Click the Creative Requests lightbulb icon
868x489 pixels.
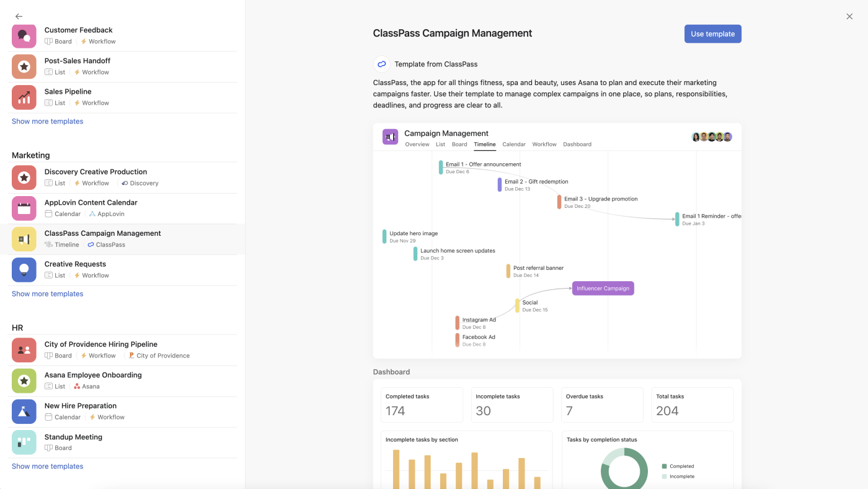point(24,270)
